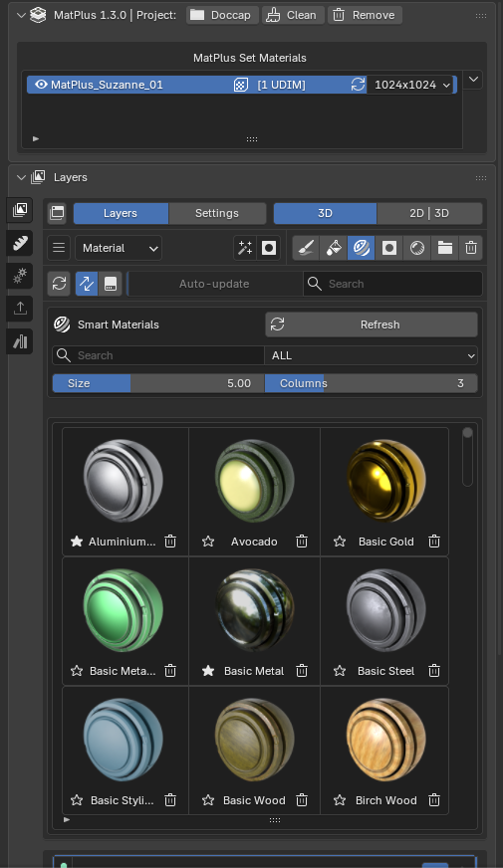Delete the Birch Wood smart material
Screen dimensions: 503x868
434,800
